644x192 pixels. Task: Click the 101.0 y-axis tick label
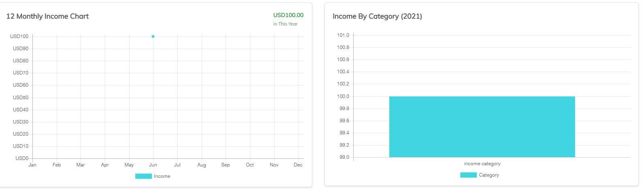(343, 35)
